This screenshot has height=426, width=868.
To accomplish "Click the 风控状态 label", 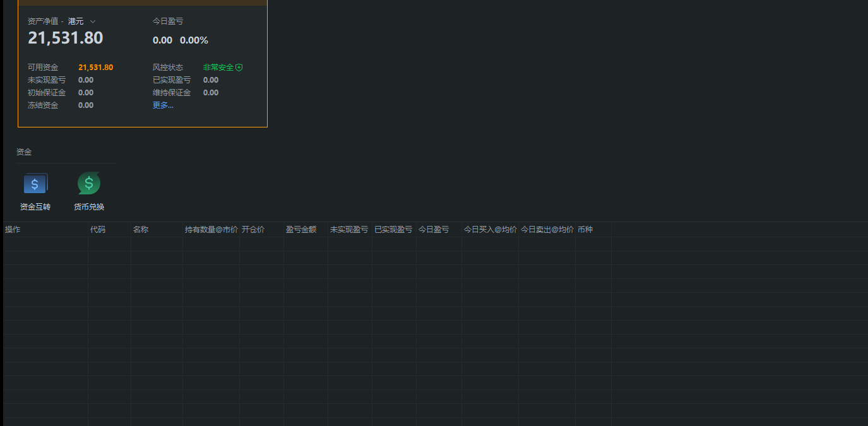I will click(x=168, y=68).
